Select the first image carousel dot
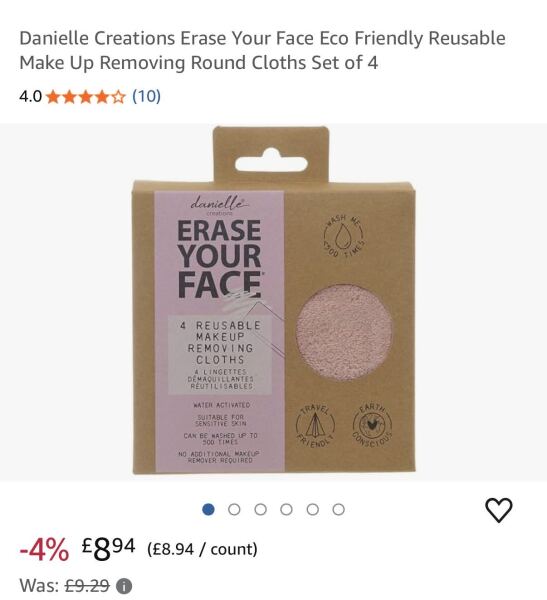The image size is (547, 600). [208, 510]
